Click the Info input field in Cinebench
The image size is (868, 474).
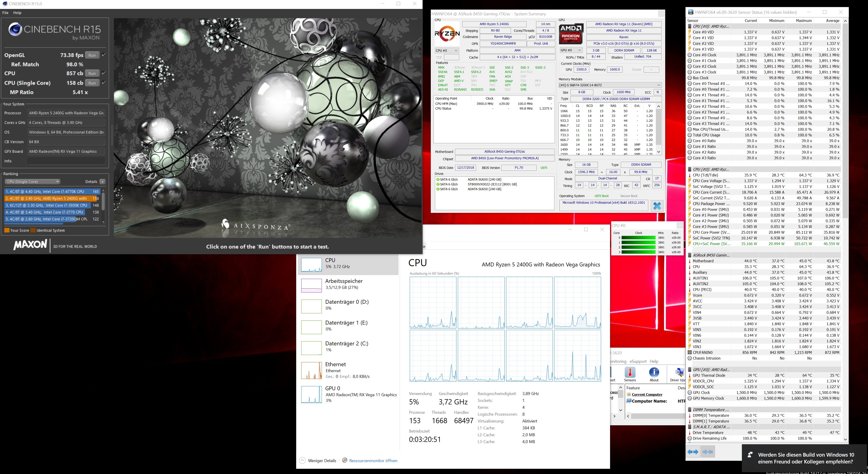click(x=66, y=161)
